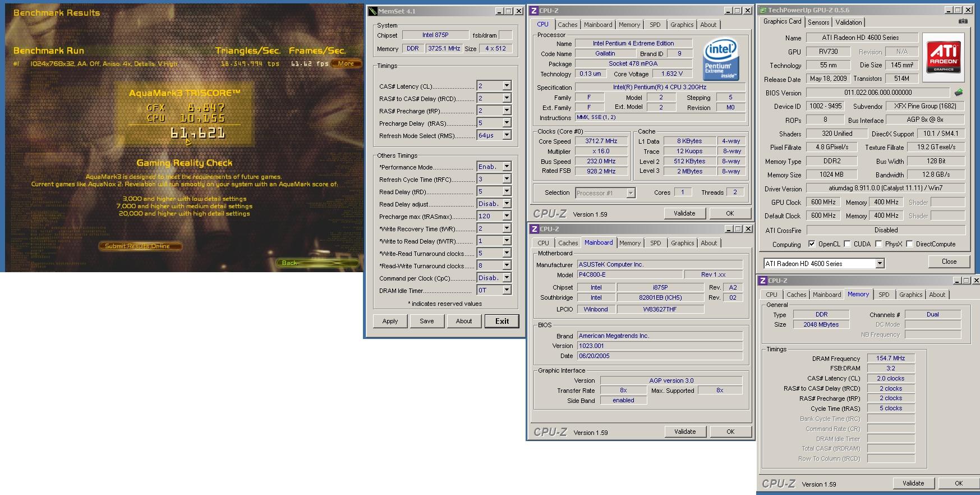The image size is (980, 495).
Task: Click Validate in the CPU-Z Memory window
Action: (913, 483)
